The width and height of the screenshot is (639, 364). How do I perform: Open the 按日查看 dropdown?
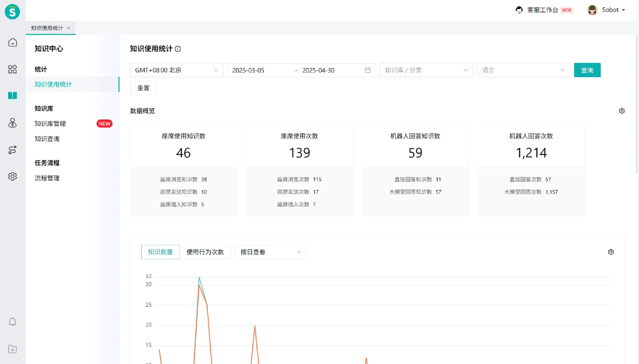(x=271, y=252)
